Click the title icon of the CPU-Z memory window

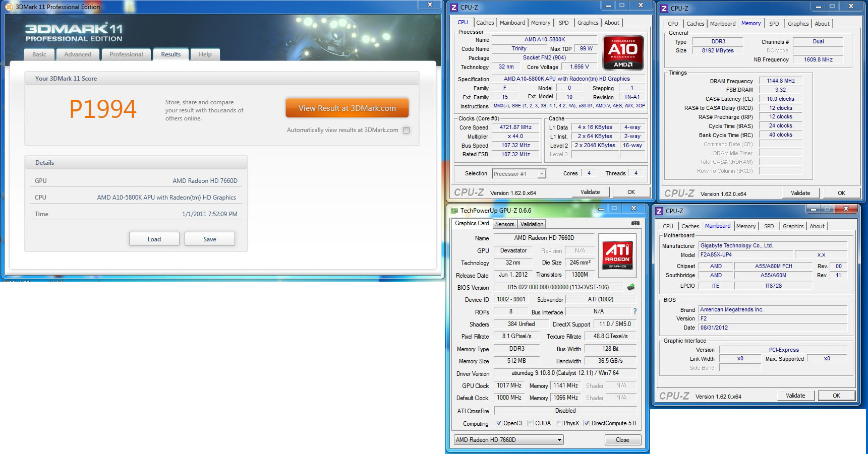coord(664,8)
